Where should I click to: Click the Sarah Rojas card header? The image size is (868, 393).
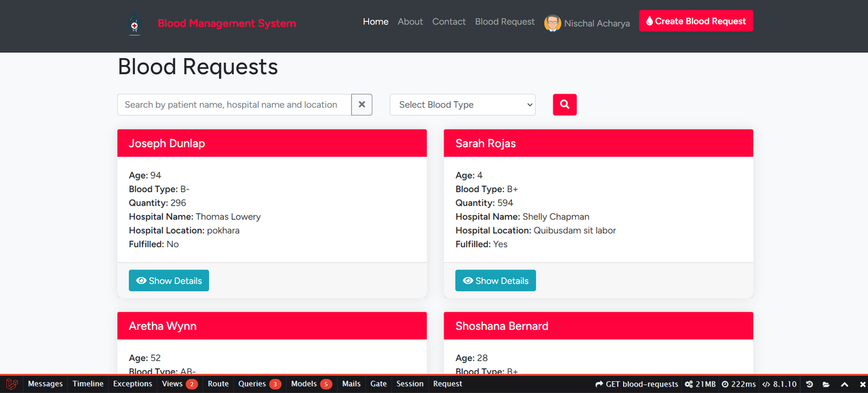click(x=599, y=143)
